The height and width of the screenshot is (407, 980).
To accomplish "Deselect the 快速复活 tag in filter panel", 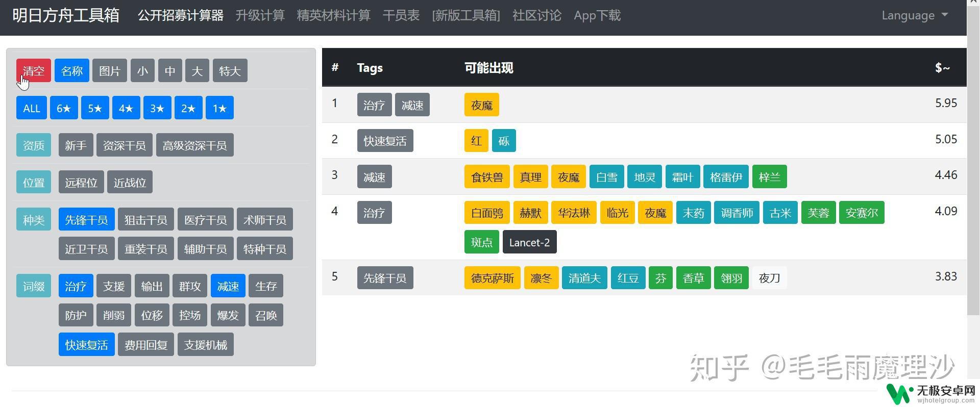I will click(87, 344).
